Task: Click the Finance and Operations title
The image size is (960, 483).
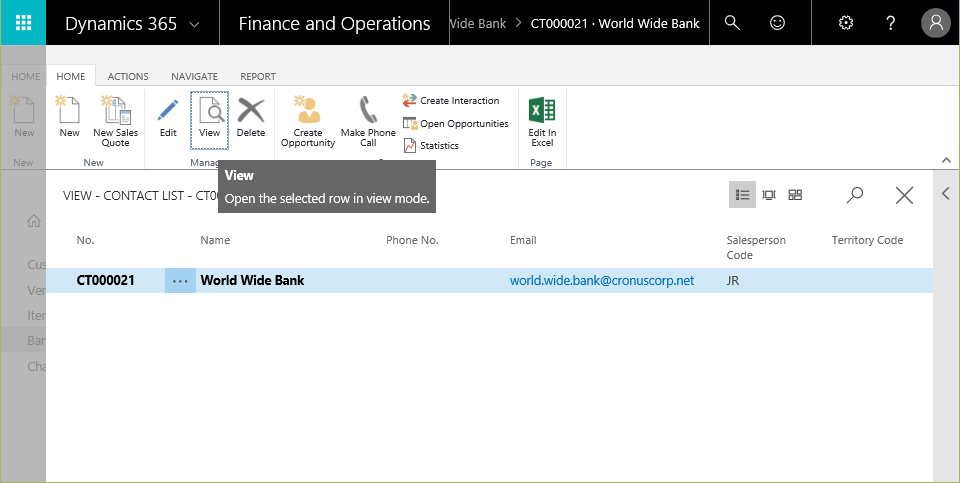Action: point(334,24)
